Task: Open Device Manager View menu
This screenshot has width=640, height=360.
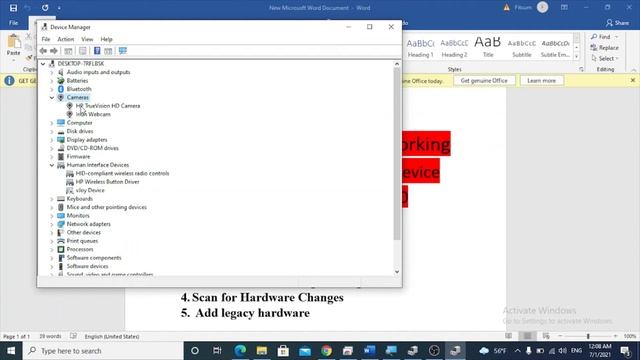Action: 87,39
